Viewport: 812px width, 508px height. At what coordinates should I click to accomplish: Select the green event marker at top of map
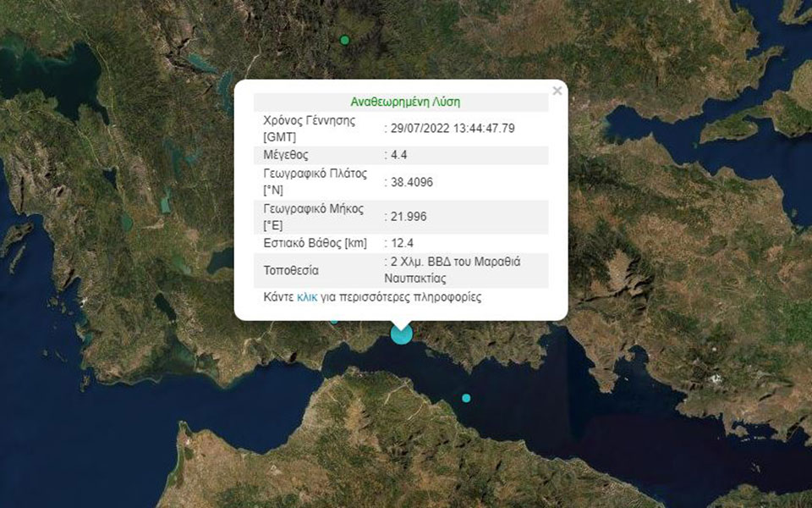(x=344, y=39)
